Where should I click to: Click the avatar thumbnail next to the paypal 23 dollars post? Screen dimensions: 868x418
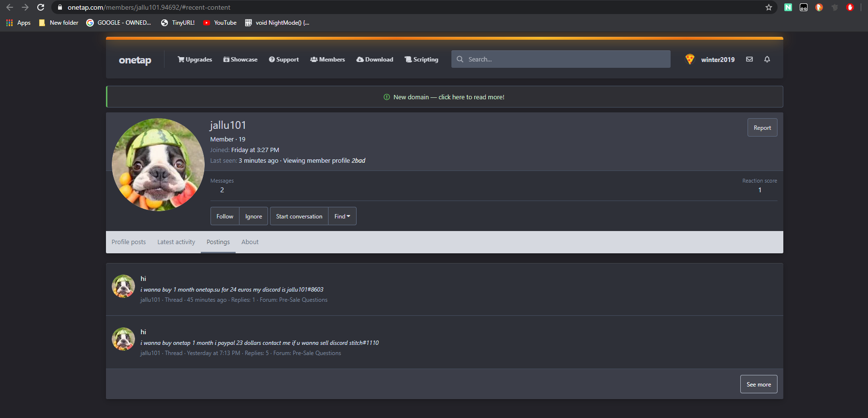tap(123, 339)
